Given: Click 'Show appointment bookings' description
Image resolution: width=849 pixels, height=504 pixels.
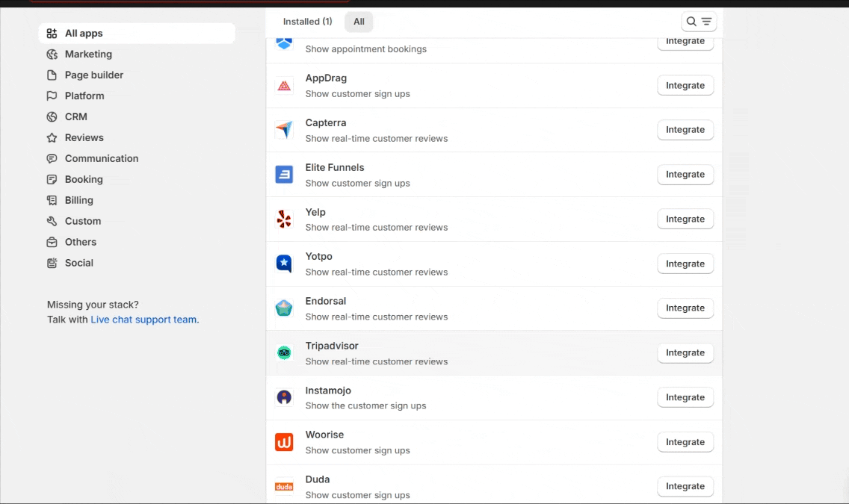Looking at the screenshot, I should pos(366,49).
